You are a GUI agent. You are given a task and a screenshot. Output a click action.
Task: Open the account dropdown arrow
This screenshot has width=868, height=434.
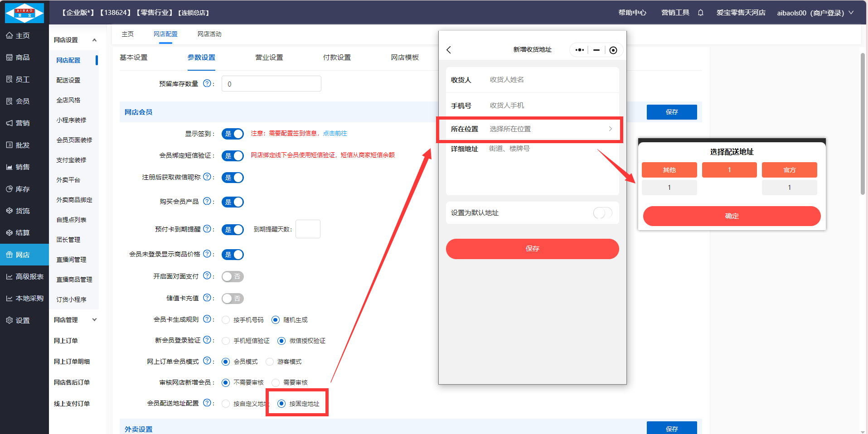click(851, 13)
